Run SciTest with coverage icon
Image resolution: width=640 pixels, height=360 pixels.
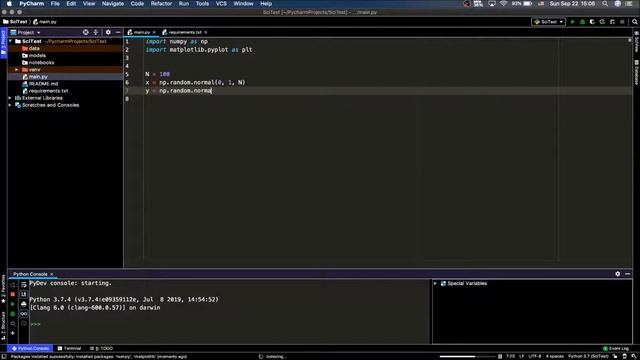pos(592,22)
